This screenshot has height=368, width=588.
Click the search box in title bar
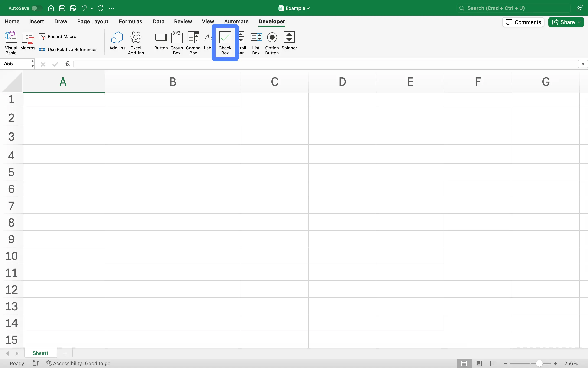[x=513, y=8]
